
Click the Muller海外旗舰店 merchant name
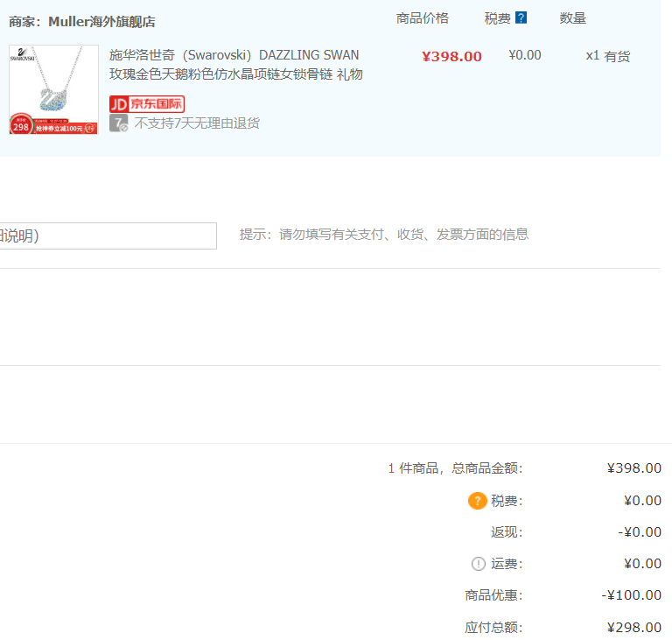101,21
